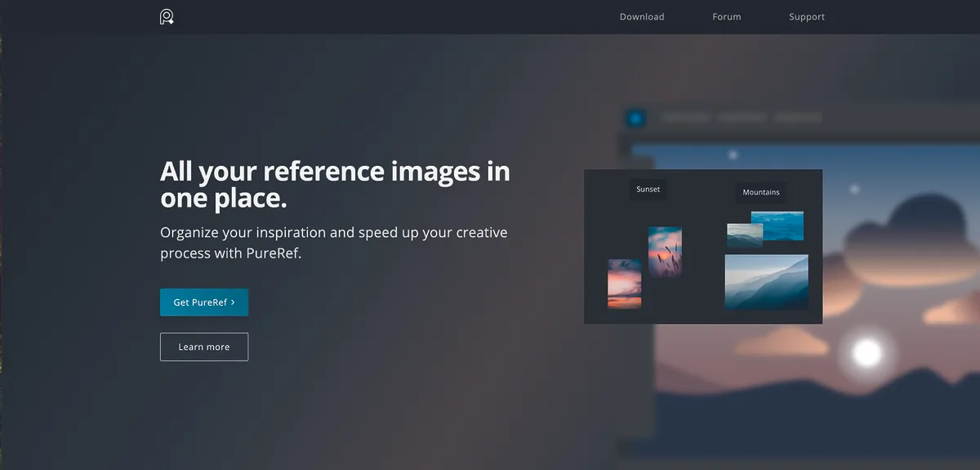Click the small grey mountain thumbnail
The height and width of the screenshot is (470, 980).
745,235
